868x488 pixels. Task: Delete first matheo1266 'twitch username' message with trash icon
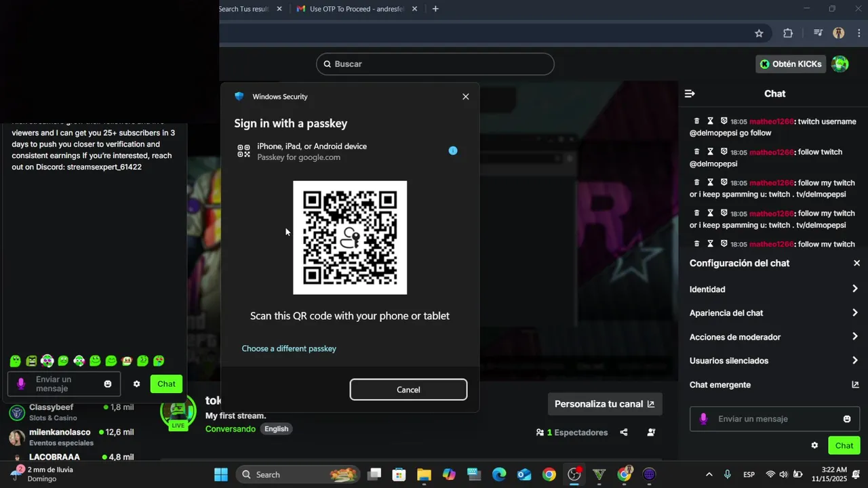696,121
